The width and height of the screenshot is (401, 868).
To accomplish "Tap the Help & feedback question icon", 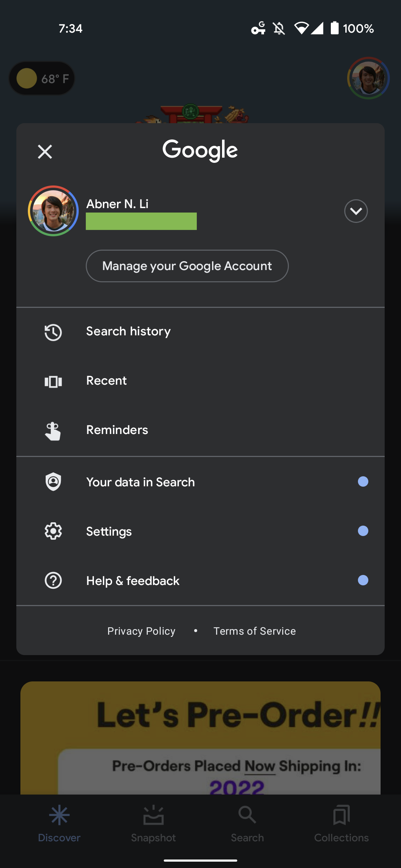I will pos(53,581).
